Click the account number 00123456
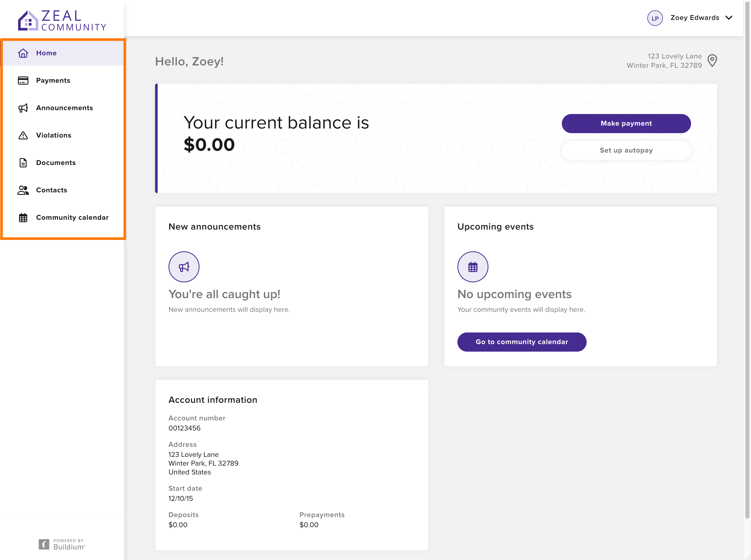This screenshot has height=560, width=751. tap(184, 428)
